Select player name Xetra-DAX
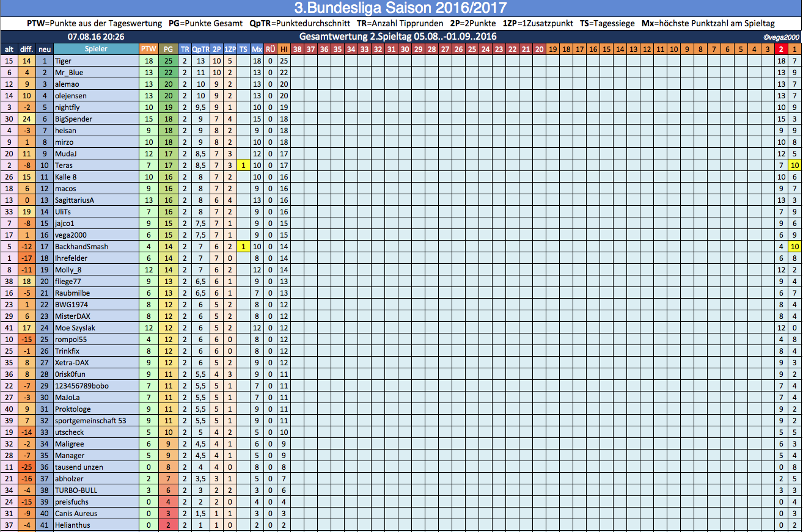Viewport: 803px width, 532px height. (x=71, y=363)
